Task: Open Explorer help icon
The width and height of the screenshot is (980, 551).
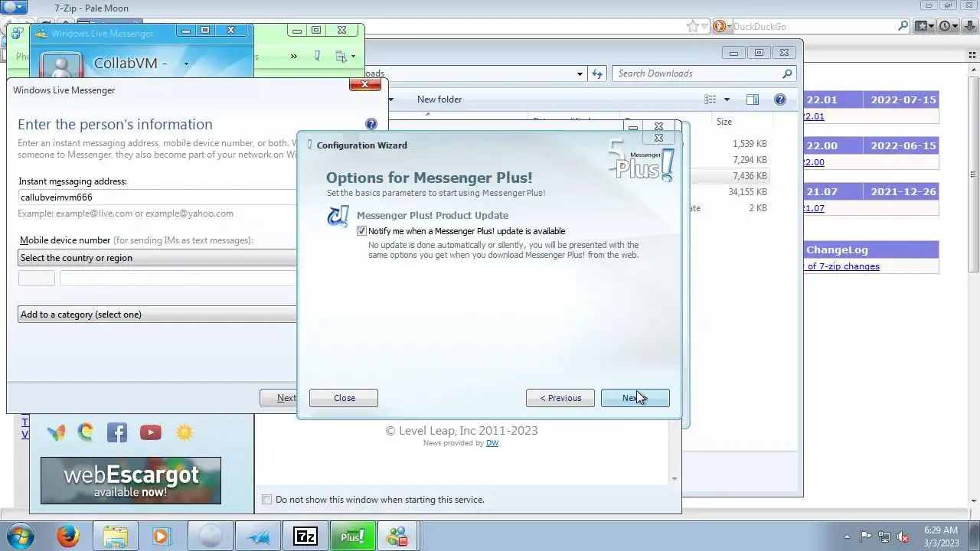Action: pyautogui.click(x=780, y=99)
